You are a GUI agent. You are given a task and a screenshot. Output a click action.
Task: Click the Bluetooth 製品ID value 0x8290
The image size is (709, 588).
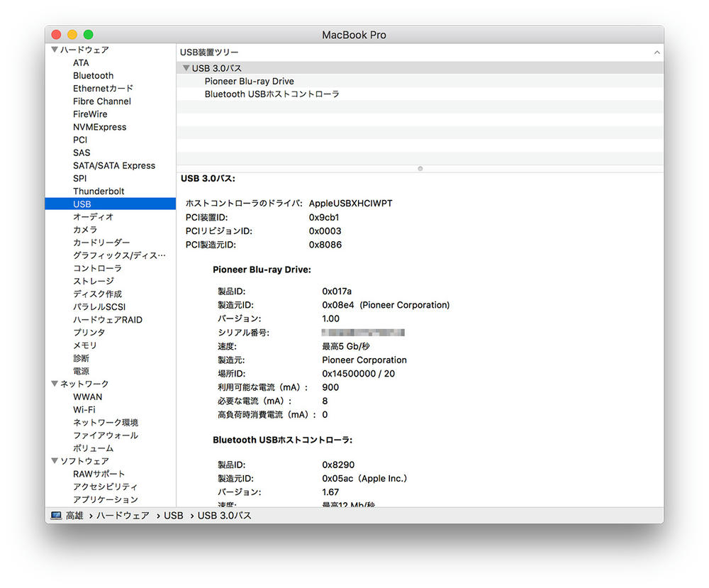click(x=338, y=465)
